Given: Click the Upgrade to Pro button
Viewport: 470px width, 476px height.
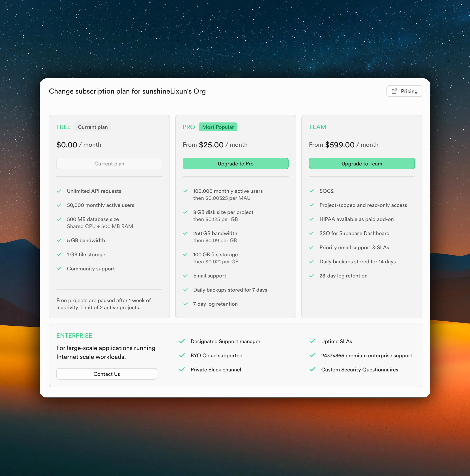Looking at the screenshot, I should coord(235,164).
